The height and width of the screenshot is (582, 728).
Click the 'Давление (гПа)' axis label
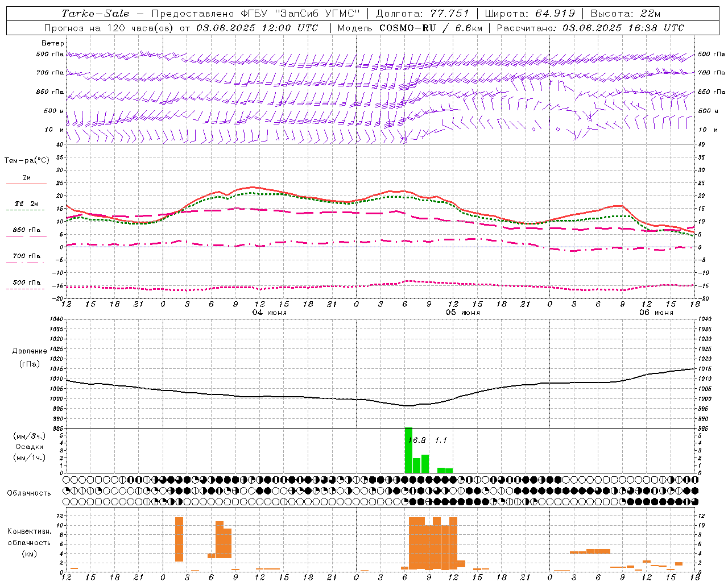point(30,357)
